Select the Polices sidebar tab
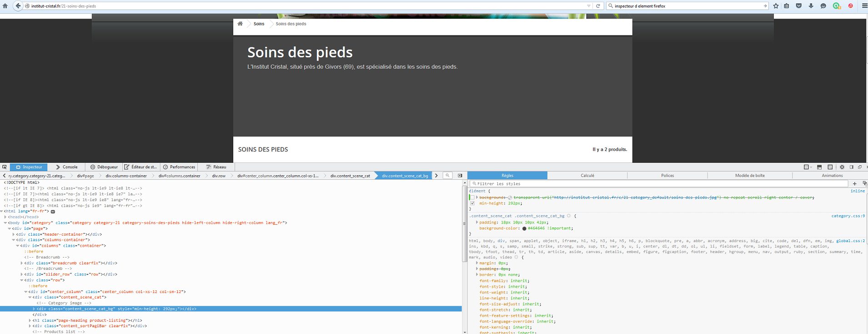Screen dimensions: 868x334 click(667, 176)
